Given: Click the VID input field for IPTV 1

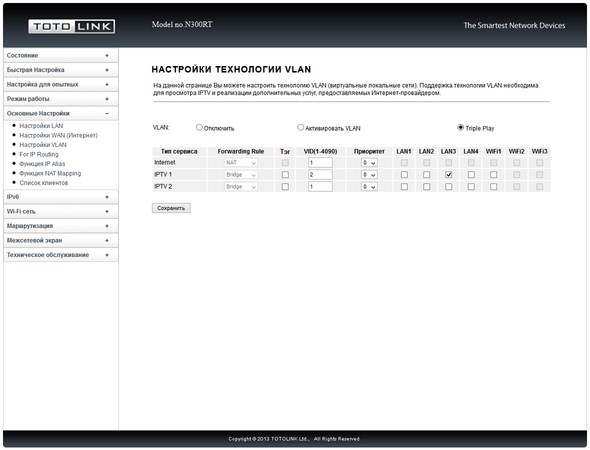Looking at the screenshot, I should pos(320,175).
